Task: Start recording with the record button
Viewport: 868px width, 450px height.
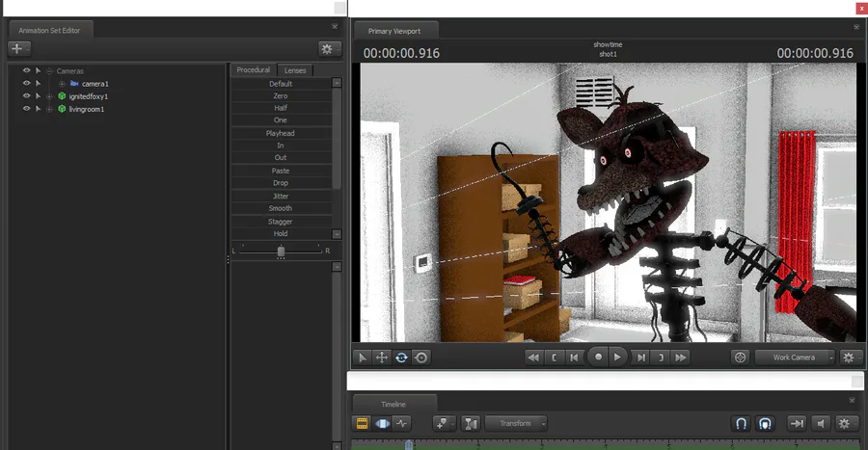Action: (598, 357)
